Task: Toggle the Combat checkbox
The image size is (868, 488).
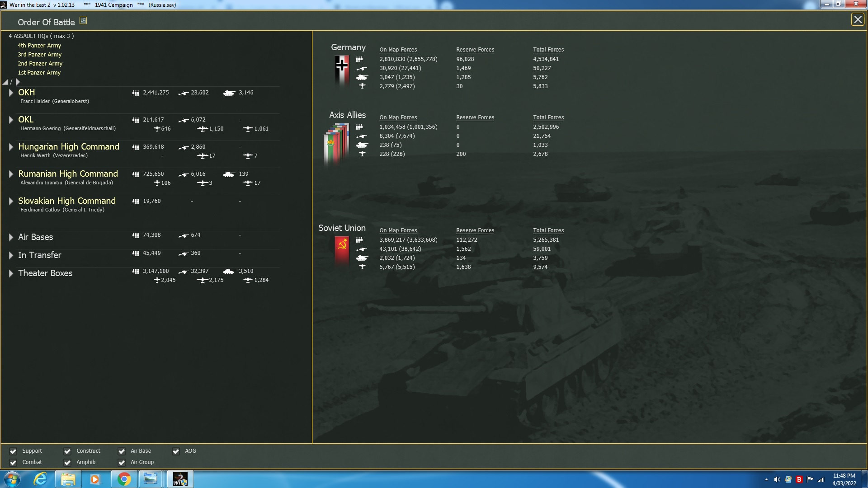Action: 13,462
